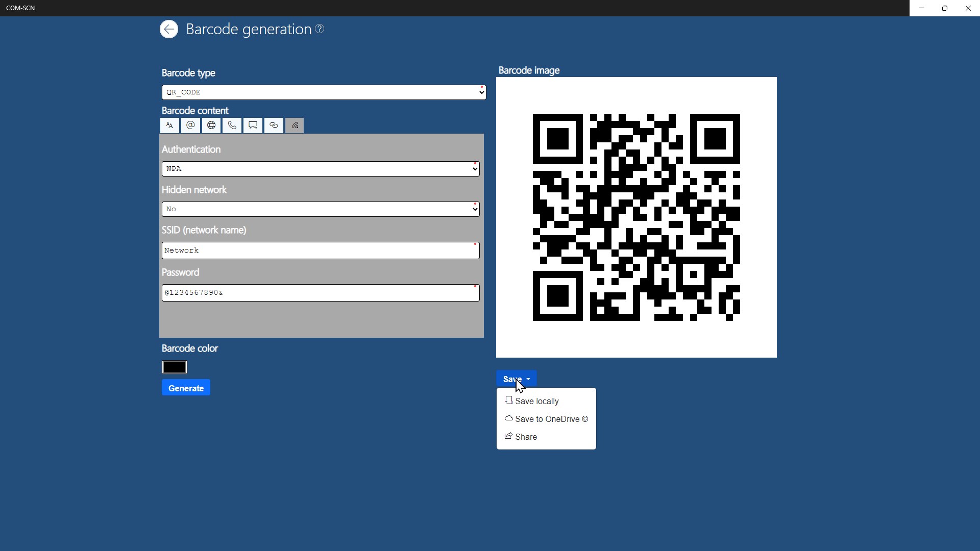This screenshot has height=551, width=980.
Task: Expand the Authentication WPA dropdown
Action: coord(321,169)
